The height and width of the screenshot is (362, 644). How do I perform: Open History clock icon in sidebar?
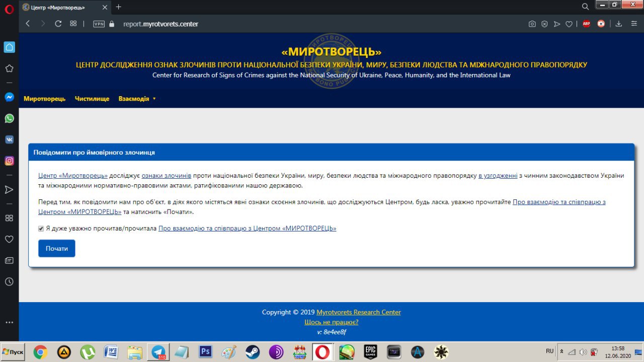[9, 282]
